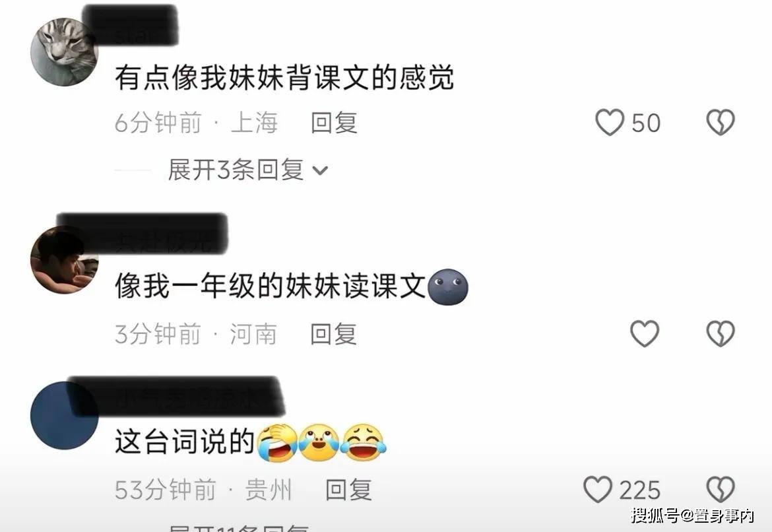
Task: Click the chevron next to 展开3条回复
Action: [320, 171]
